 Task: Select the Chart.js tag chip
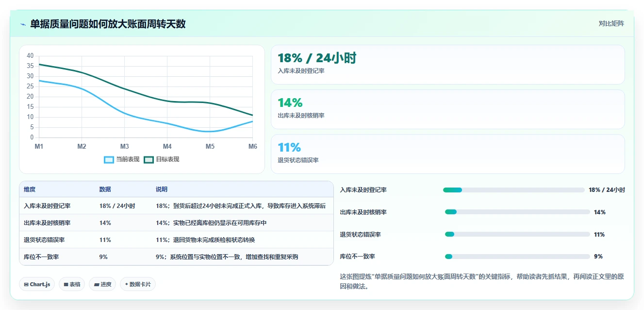[x=37, y=284]
